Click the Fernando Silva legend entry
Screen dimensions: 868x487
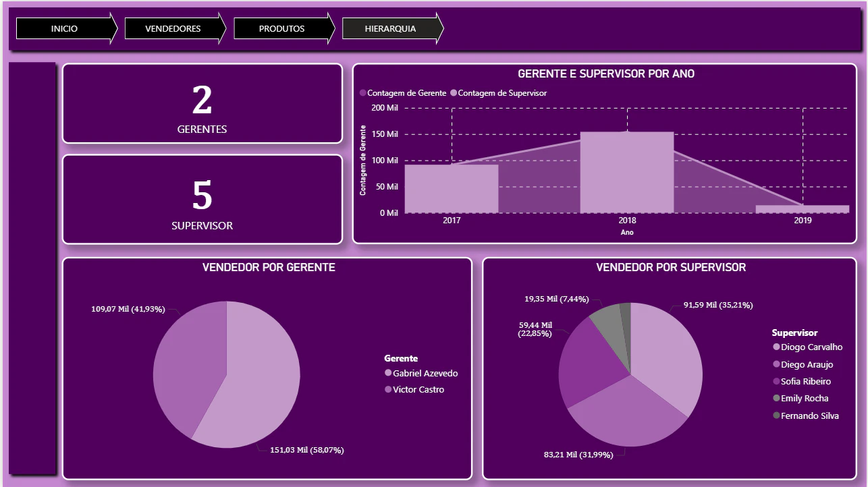point(806,416)
